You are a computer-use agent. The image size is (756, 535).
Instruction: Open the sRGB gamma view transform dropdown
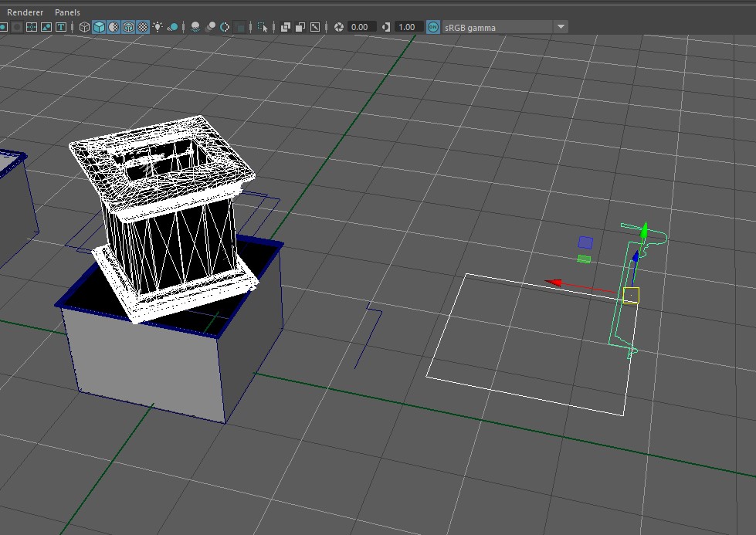(505, 27)
